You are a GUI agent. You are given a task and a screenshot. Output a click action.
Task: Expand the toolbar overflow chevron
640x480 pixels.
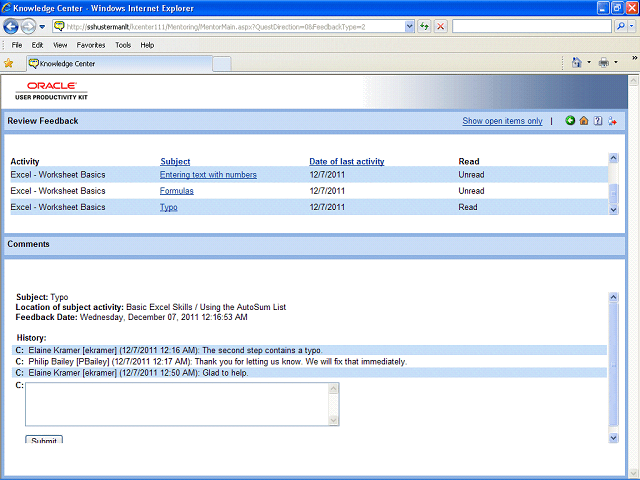pyautogui.click(x=635, y=58)
